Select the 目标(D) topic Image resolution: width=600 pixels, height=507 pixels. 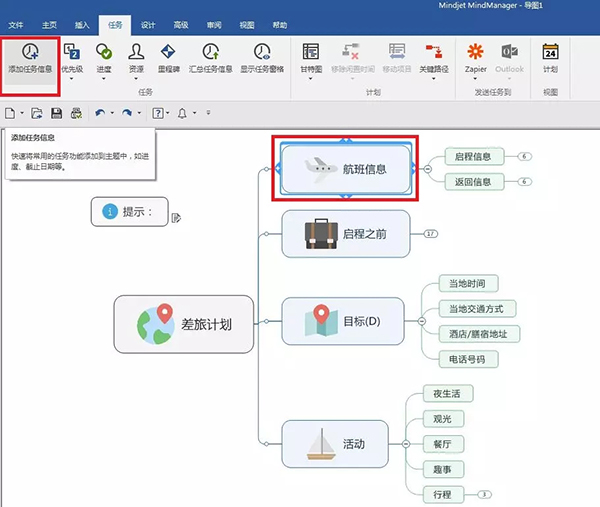343,321
